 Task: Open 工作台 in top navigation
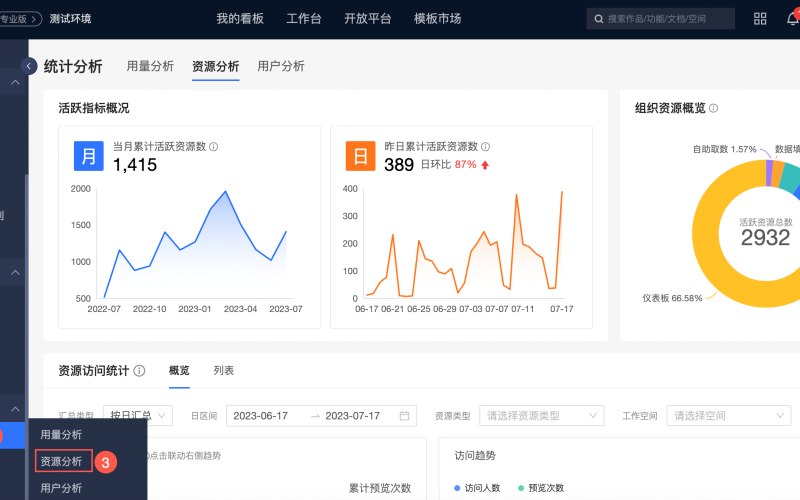[x=304, y=19]
